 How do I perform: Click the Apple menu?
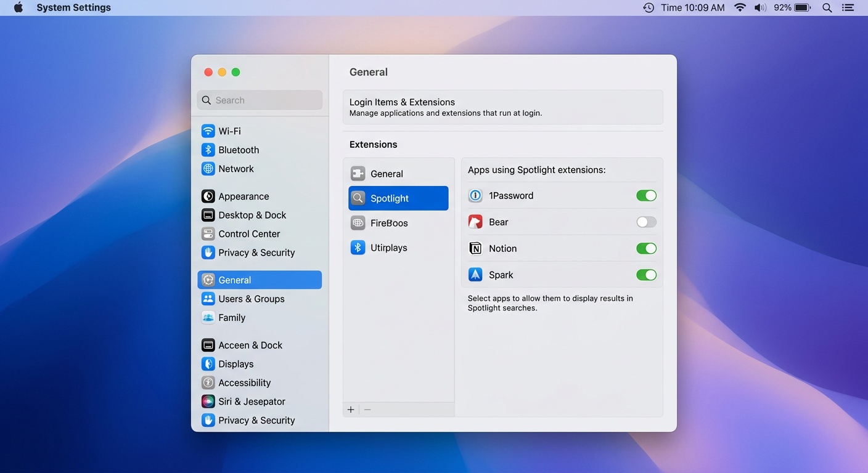click(x=18, y=7)
